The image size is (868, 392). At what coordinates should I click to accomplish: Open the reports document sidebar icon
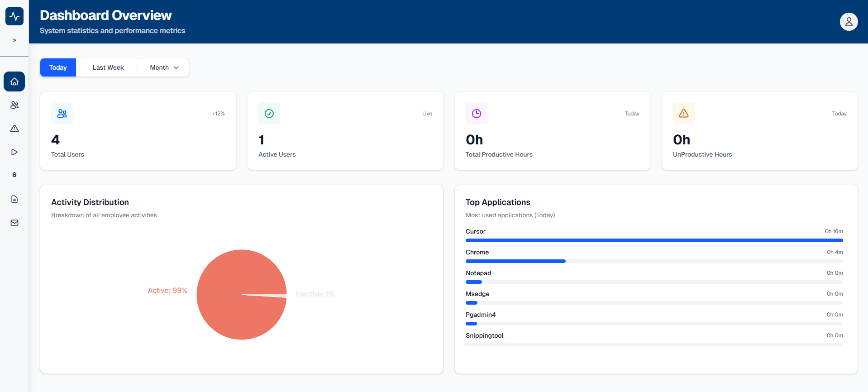point(14,199)
